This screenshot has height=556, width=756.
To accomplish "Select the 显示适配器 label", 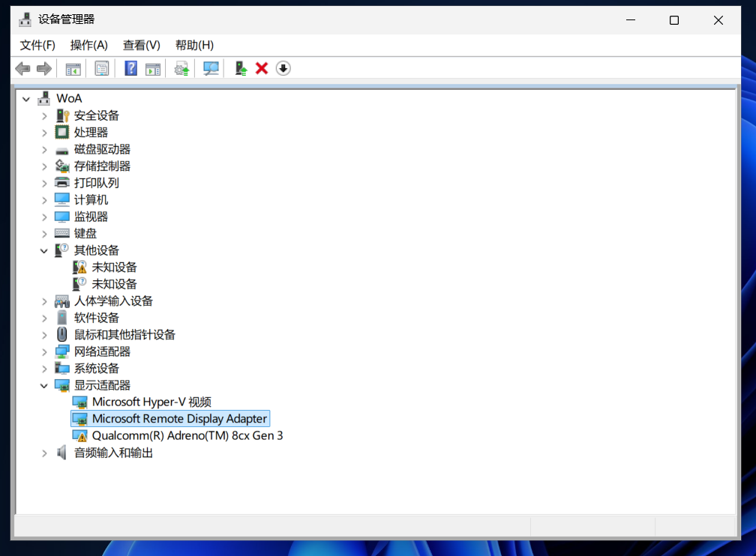I will (x=102, y=385).
